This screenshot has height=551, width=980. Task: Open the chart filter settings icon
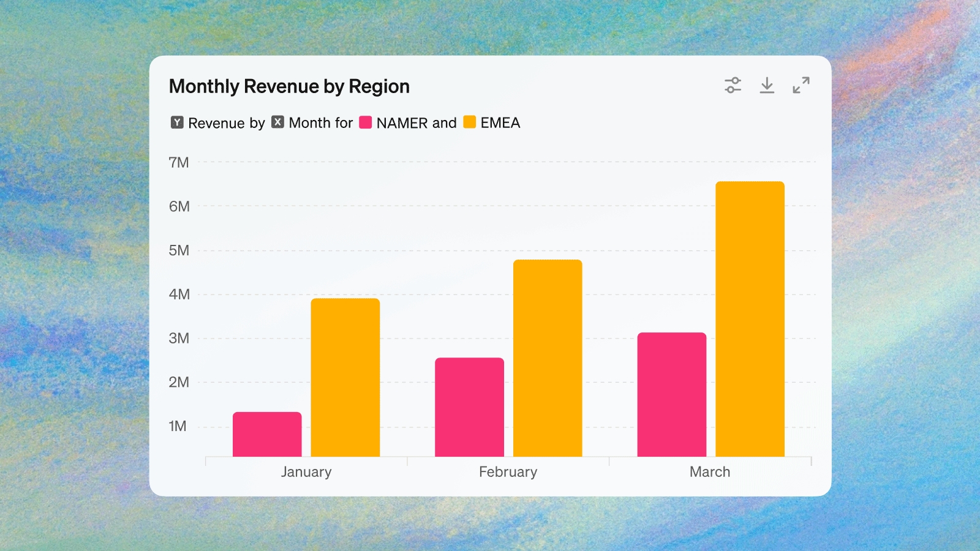[x=733, y=85]
